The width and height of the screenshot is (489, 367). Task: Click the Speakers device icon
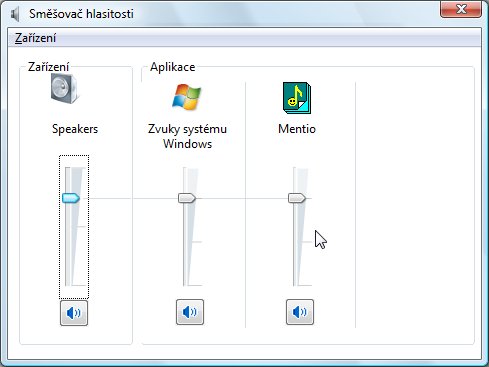65,88
